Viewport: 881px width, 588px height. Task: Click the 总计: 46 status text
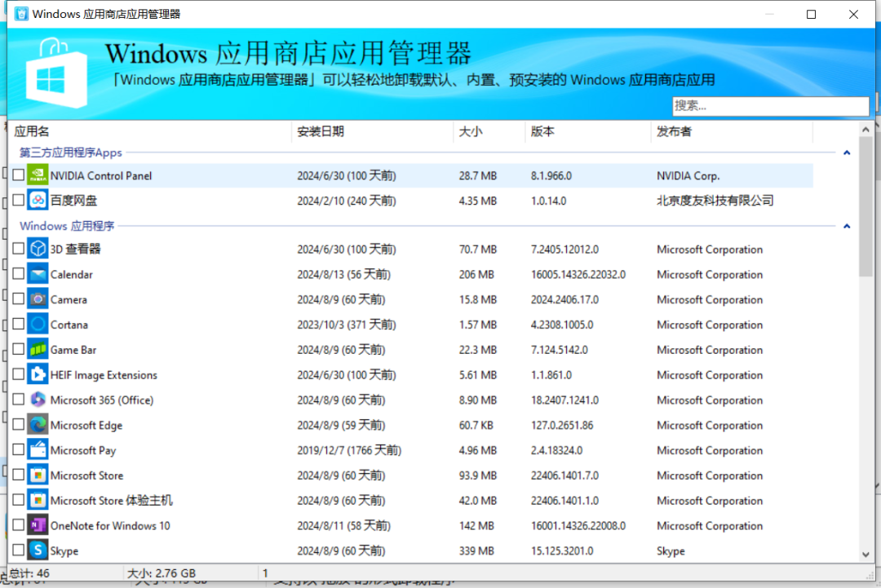(29, 573)
